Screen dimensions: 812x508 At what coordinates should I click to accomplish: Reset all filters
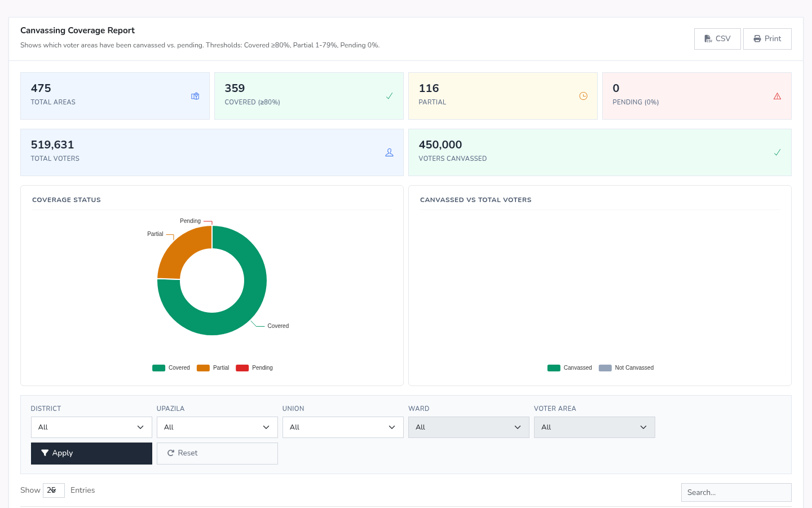coord(217,453)
